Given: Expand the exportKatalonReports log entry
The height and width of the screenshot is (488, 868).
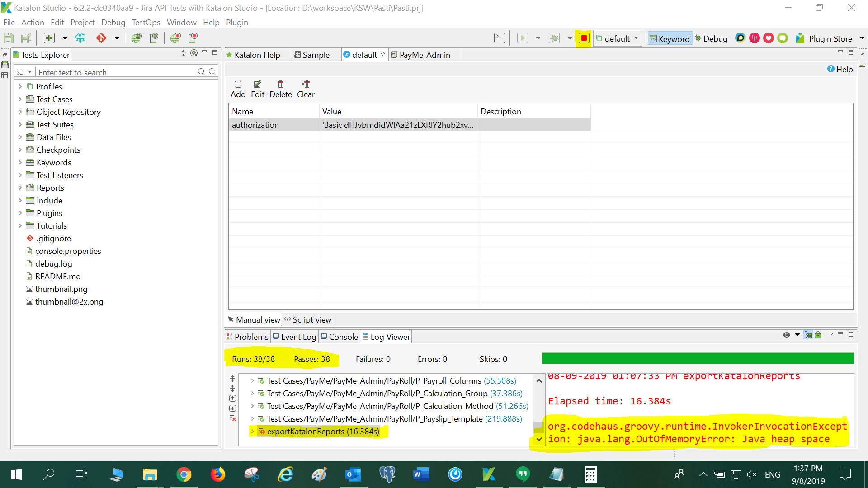Looking at the screenshot, I should pyautogui.click(x=252, y=432).
